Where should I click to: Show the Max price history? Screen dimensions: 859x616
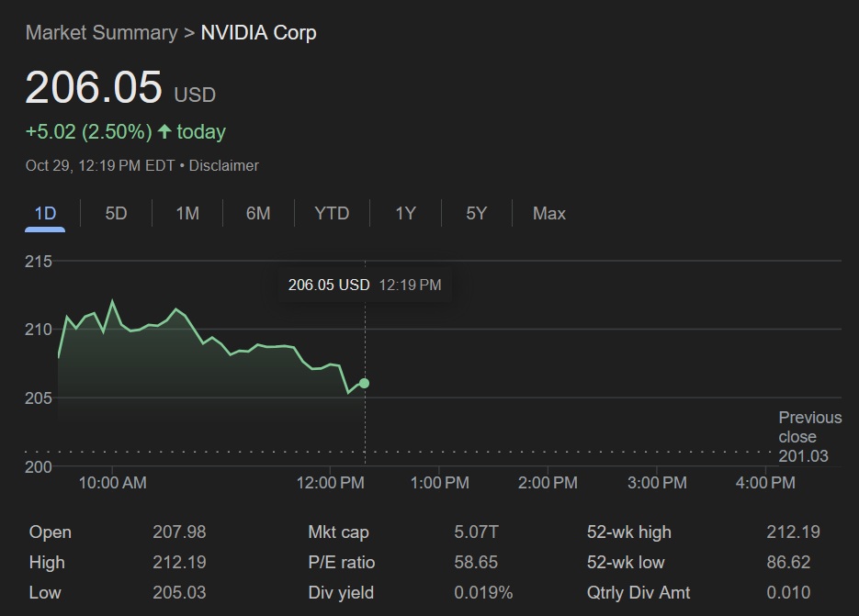[x=548, y=214]
